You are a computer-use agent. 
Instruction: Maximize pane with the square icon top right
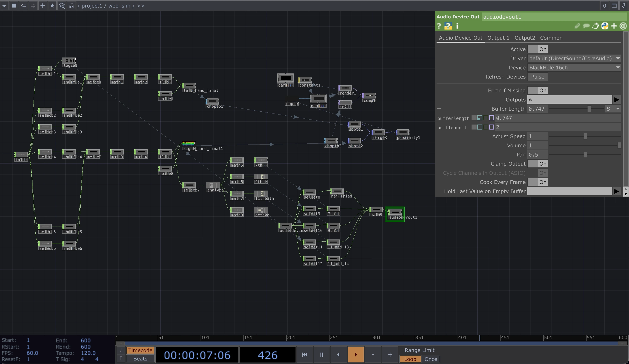[x=614, y=5]
